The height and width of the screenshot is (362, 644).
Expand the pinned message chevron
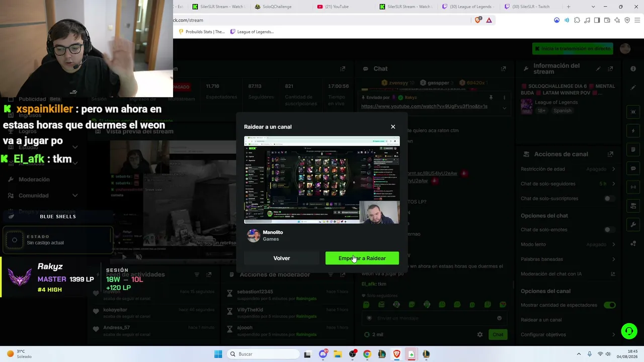pos(504,107)
